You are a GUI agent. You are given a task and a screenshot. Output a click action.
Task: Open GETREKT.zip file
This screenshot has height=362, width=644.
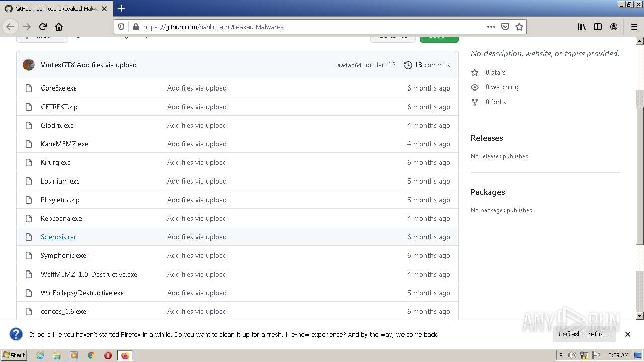point(59,107)
